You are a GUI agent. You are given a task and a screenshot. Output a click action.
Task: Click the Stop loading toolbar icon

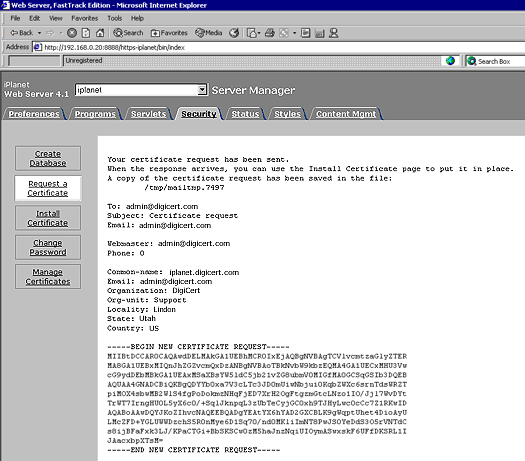click(72, 33)
